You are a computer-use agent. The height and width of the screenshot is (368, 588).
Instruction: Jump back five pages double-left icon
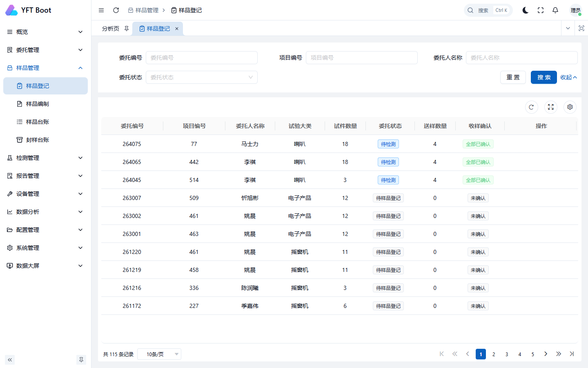(455, 354)
